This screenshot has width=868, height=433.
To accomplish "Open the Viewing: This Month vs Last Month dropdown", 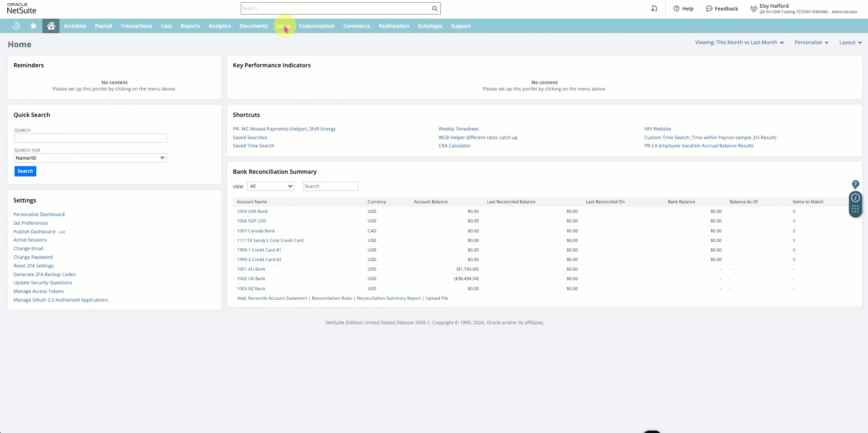I will tap(739, 42).
